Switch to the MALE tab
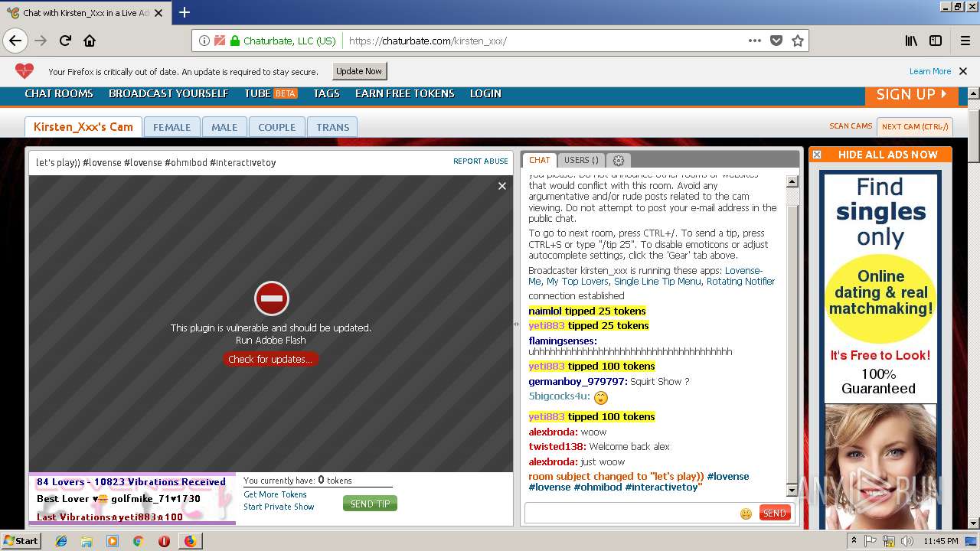Viewport: 980px width, 551px height. (x=224, y=127)
